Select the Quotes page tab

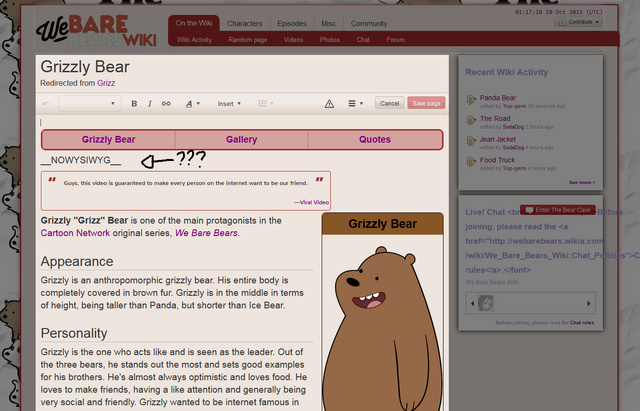tap(375, 140)
